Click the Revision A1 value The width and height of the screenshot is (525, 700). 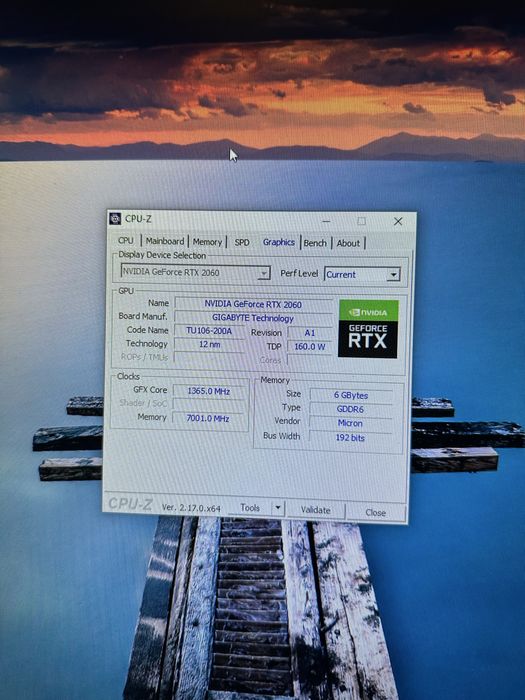[x=310, y=333]
